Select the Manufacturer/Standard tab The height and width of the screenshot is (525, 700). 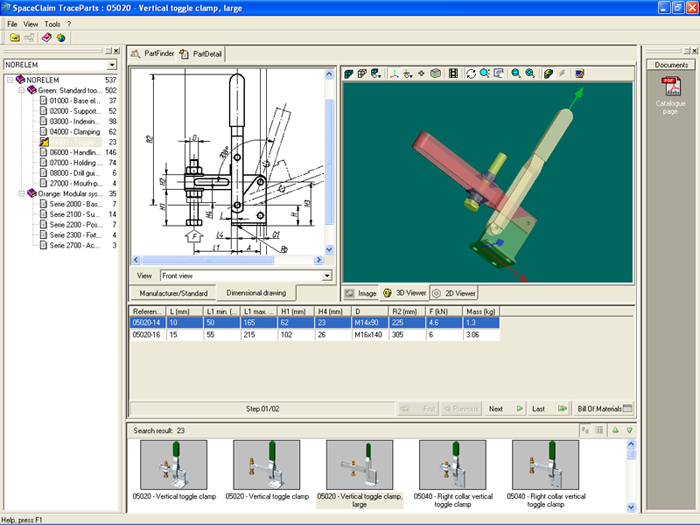(x=173, y=293)
